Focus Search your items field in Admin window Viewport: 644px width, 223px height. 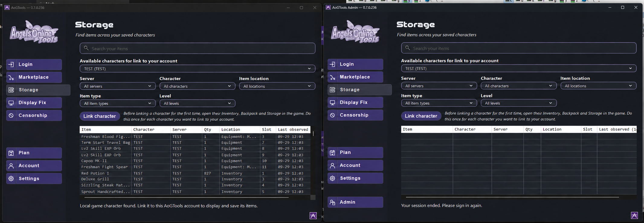tap(519, 48)
